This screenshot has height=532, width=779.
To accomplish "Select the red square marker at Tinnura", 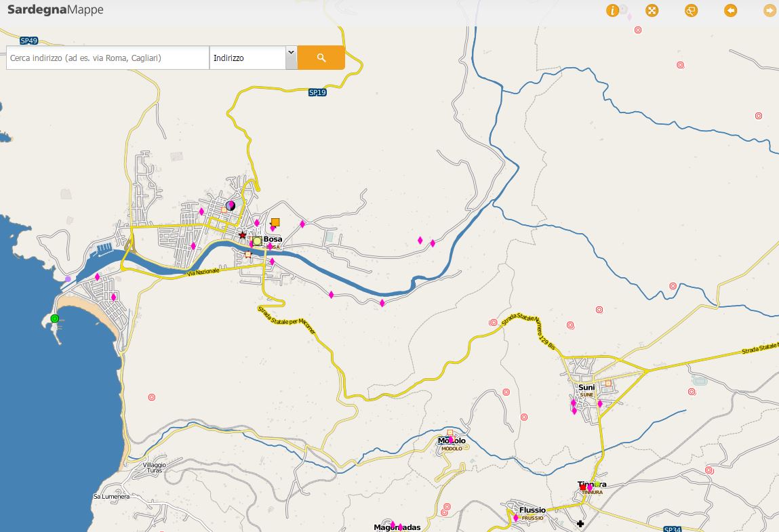I will coord(583,488).
